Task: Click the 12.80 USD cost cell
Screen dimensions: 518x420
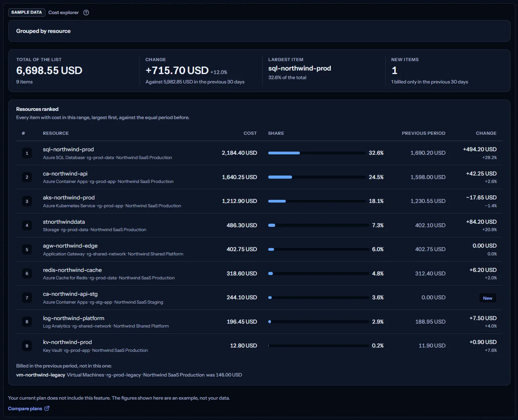Action: click(244, 346)
